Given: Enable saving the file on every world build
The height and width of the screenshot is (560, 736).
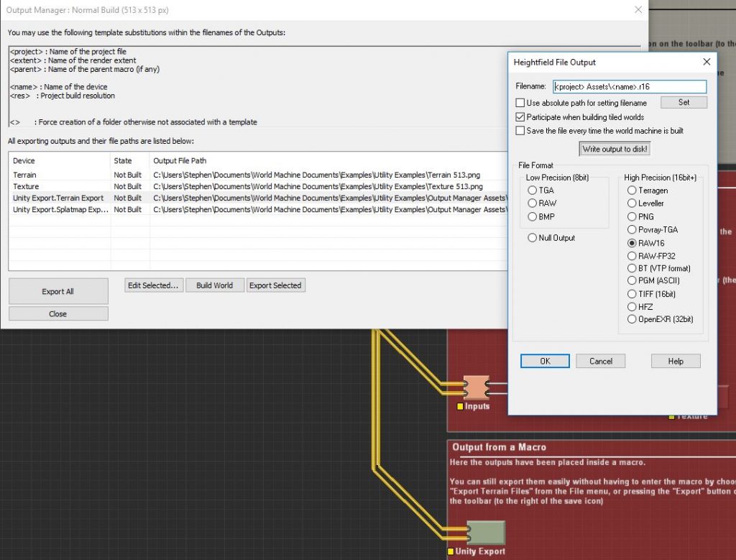Looking at the screenshot, I should click(x=520, y=129).
